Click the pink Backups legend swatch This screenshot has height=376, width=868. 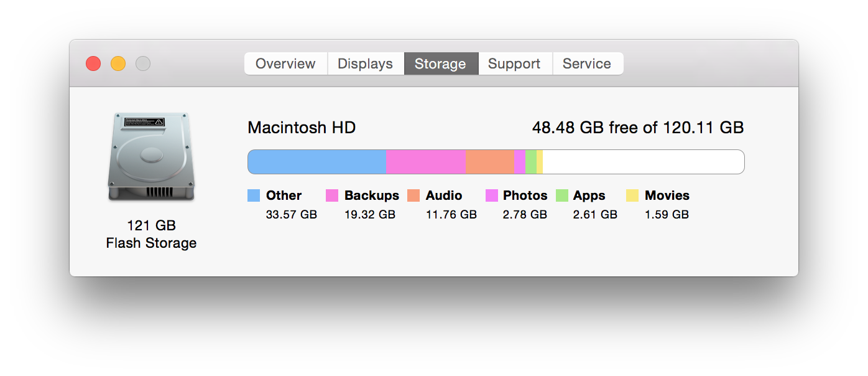tap(332, 195)
